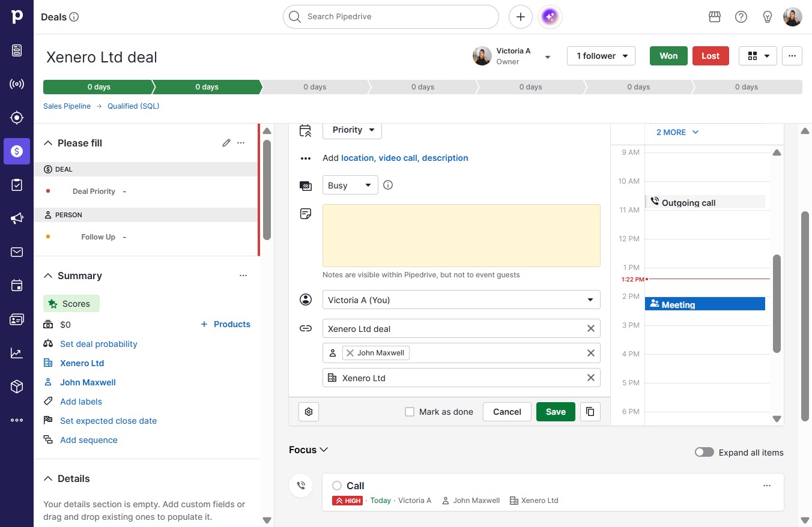812x527 pixels.
Task: Click the Scores badge
Action: pyautogui.click(x=71, y=304)
